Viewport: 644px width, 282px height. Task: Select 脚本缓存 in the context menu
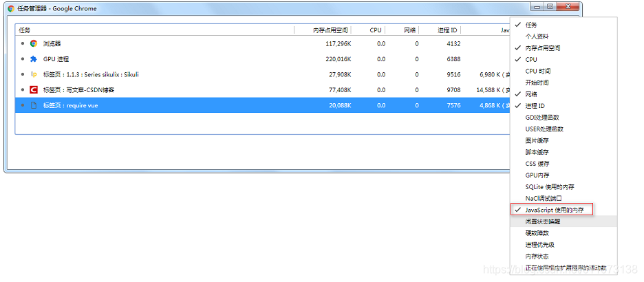pos(563,152)
